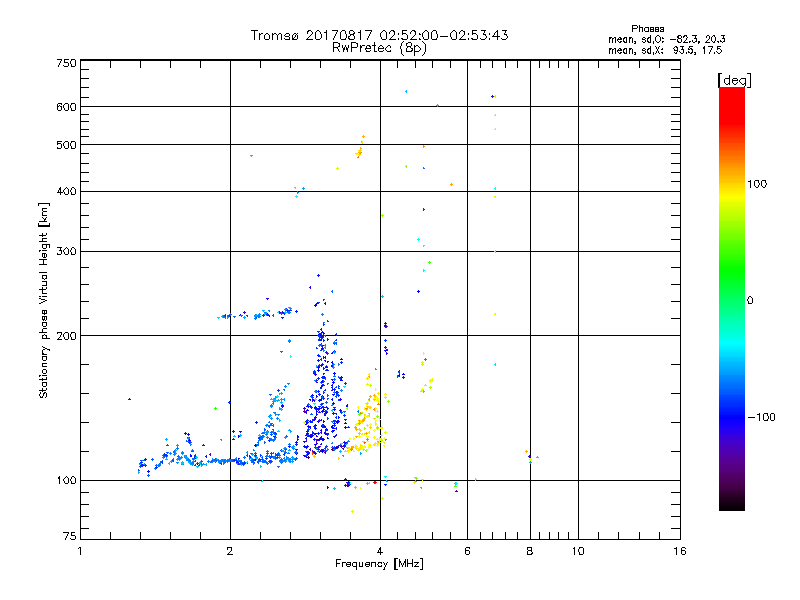Click the y-axis '100' tick label

[66, 480]
